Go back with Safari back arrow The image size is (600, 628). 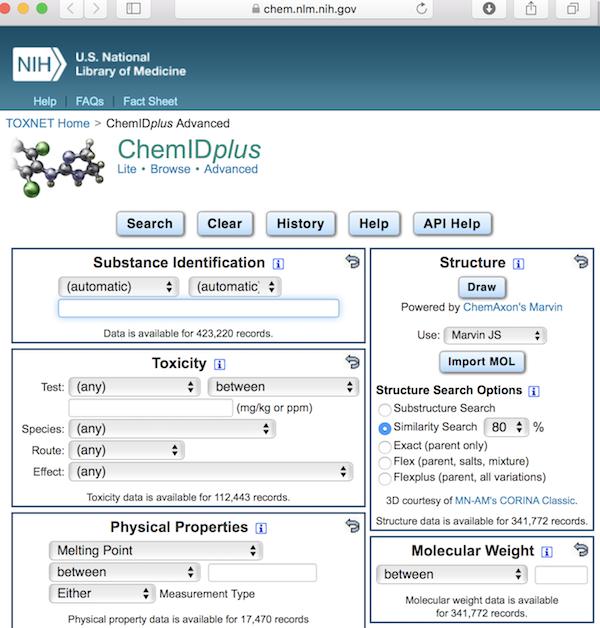[x=71, y=8]
